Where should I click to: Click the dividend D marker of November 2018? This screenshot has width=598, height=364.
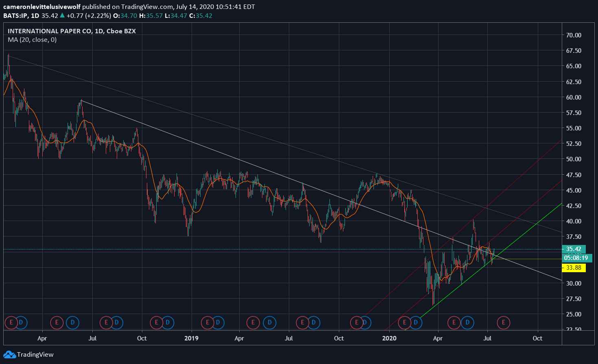167,323
